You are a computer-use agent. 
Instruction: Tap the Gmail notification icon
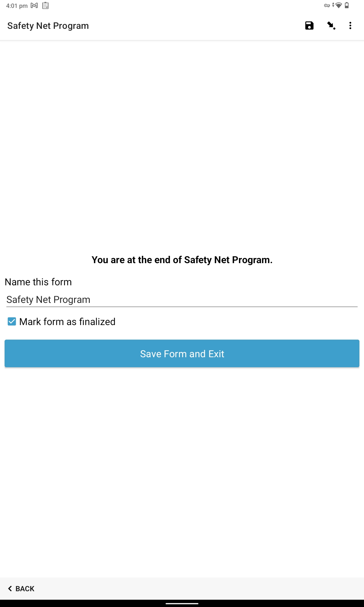34,5
